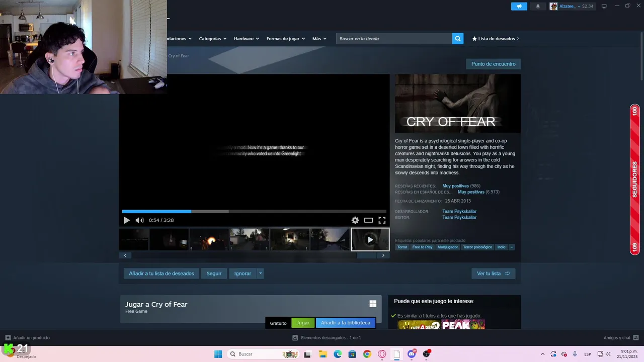Select the Terror psicológico tag
The height and width of the screenshot is (362, 644).
coord(477,247)
